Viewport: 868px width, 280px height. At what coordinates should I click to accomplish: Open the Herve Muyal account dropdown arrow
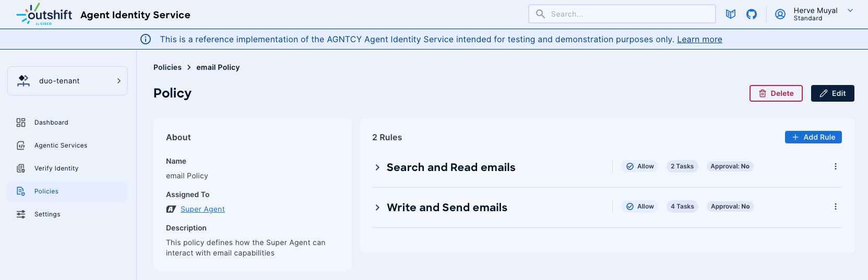pyautogui.click(x=850, y=10)
